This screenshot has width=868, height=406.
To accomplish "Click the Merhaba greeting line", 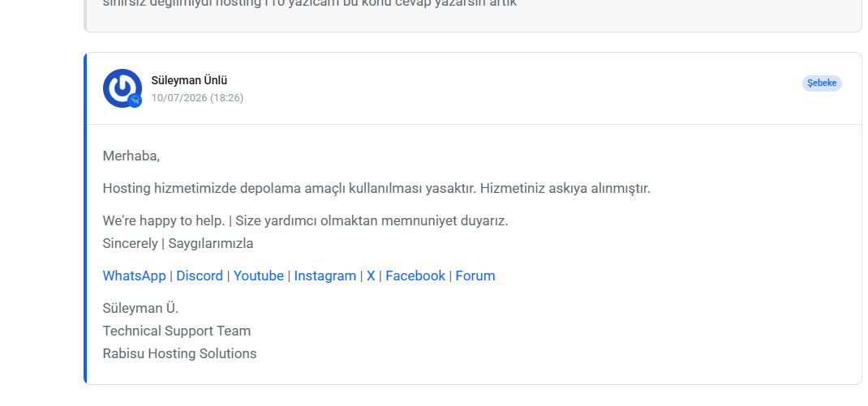I will (x=131, y=156).
